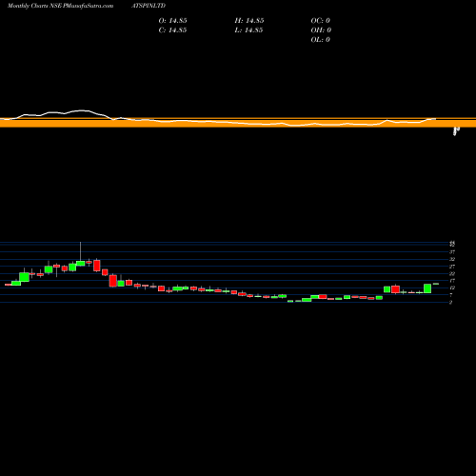Viewport: 476px width, 476px height.
Task: Click the 22 price axis label
Action: pos(452,273)
